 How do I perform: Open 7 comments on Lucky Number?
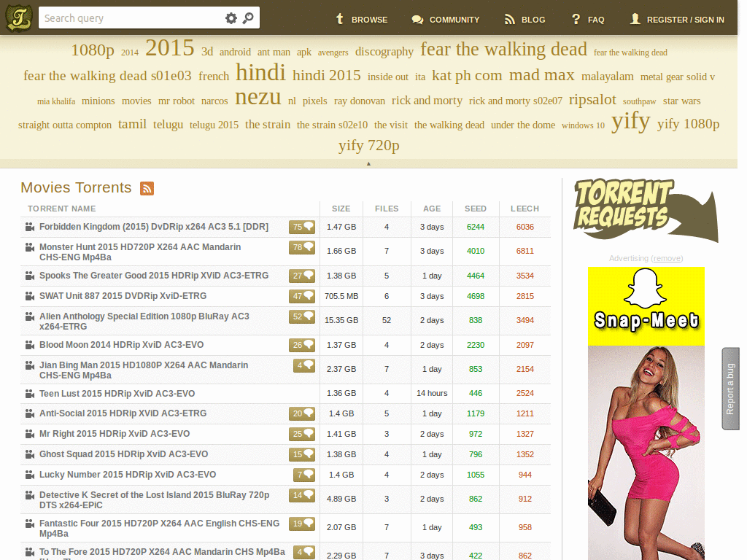tap(304, 475)
